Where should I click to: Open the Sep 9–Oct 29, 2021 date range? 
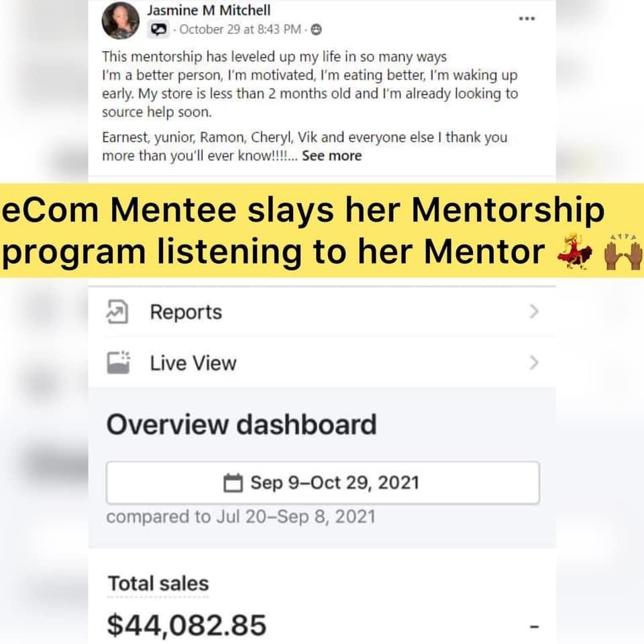pos(323,483)
